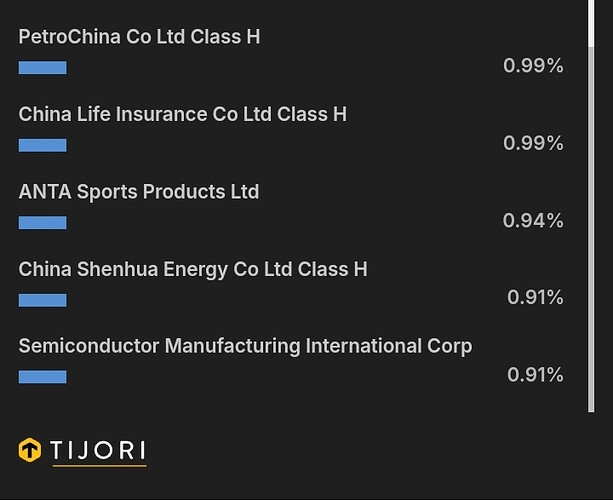The width and height of the screenshot is (613, 500).
Task: Click the Tijori hexagon arrow logo icon
Action: coord(30,450)
